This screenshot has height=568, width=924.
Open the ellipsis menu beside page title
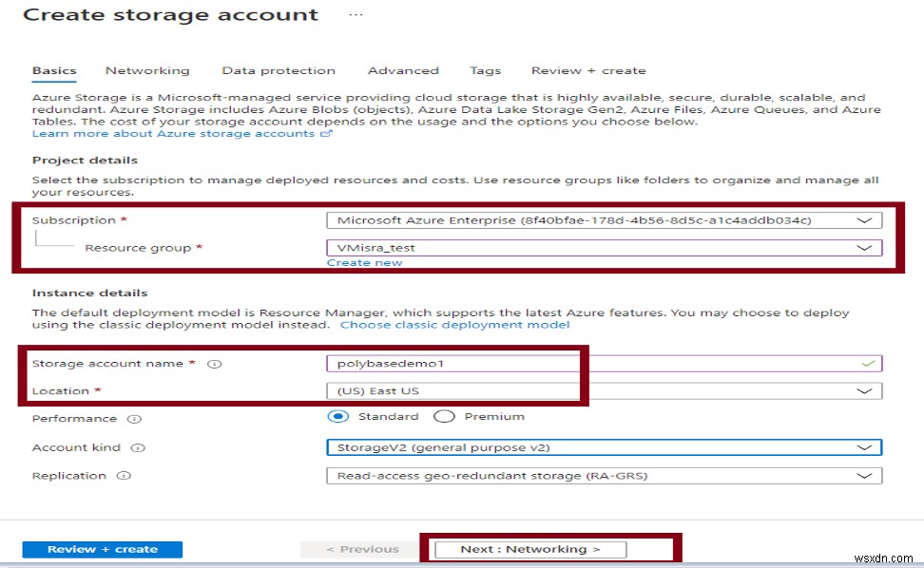coord(355,14)
